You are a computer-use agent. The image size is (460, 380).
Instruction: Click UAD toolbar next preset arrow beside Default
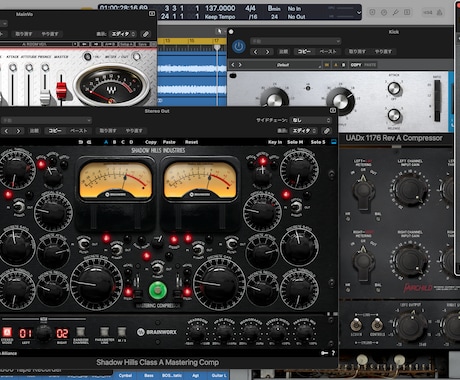click(x=240, y=65)
